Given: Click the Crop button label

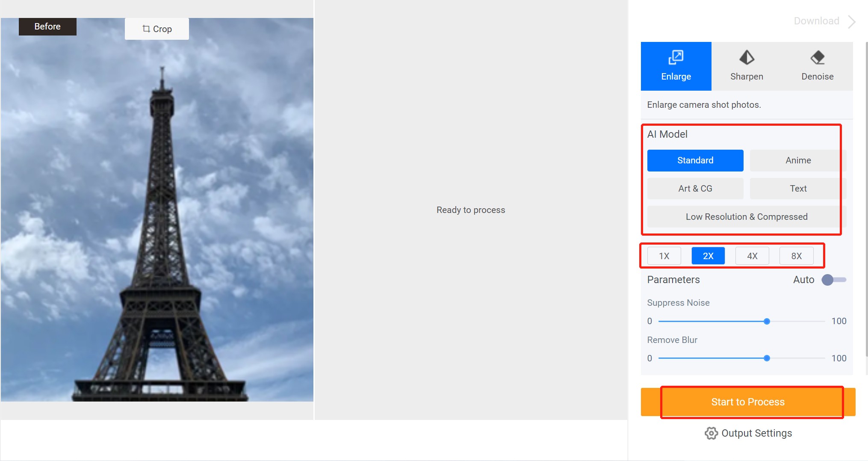Looking at the screenshot, I should [162, 29].
